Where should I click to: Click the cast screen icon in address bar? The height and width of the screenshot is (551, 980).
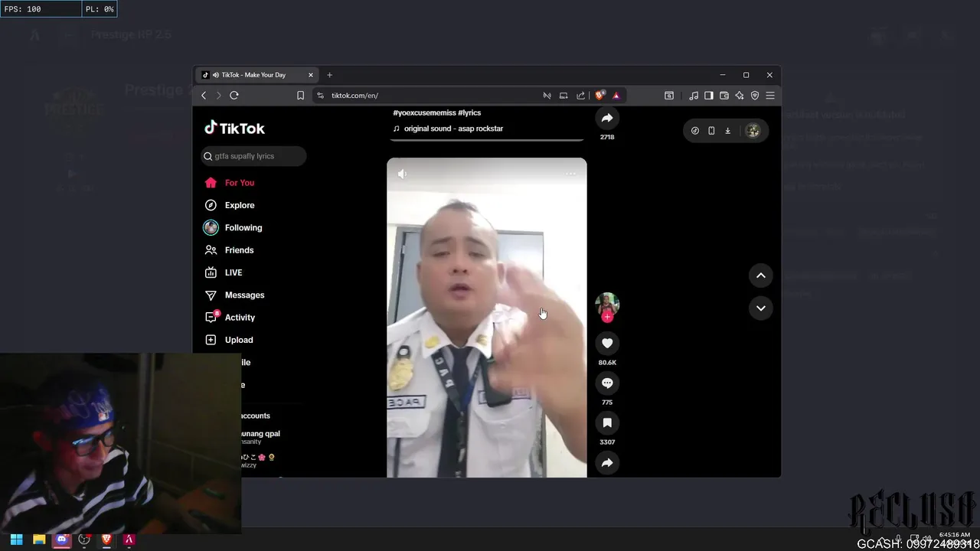(x=563, y=96)
